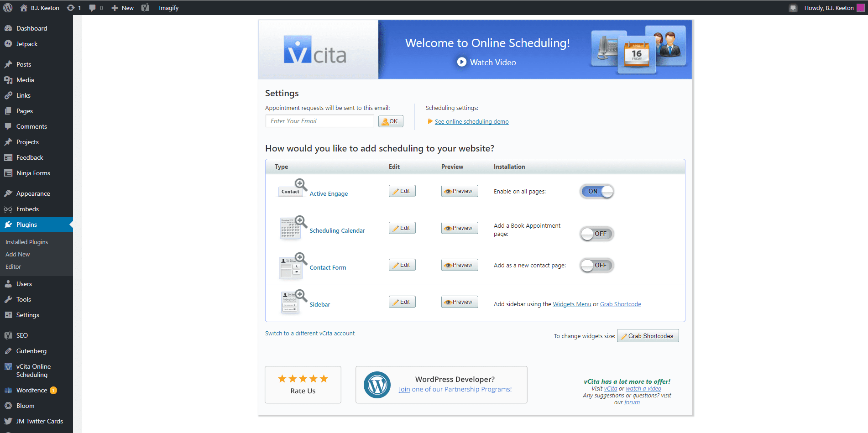Click Switch to a different vCita account
868x433 pixels.
(x=310, y=334)
